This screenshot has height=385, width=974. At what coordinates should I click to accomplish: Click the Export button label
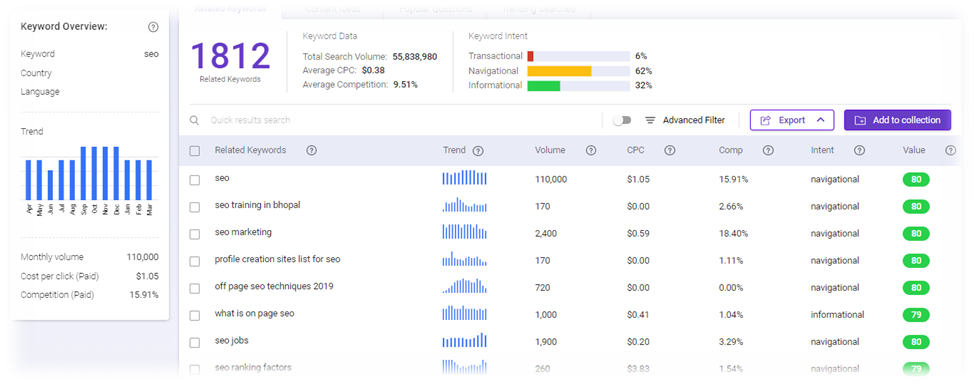pyautogui.click(x=791, y=120)
